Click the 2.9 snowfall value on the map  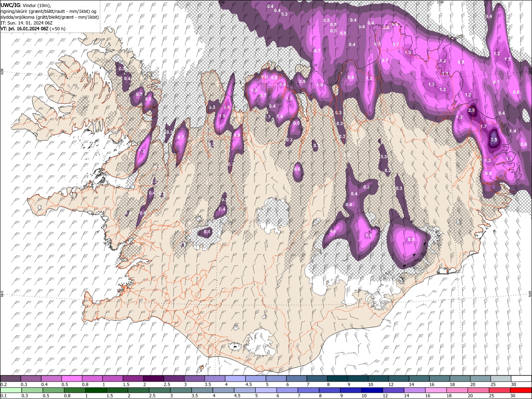(x=471, y=110)
